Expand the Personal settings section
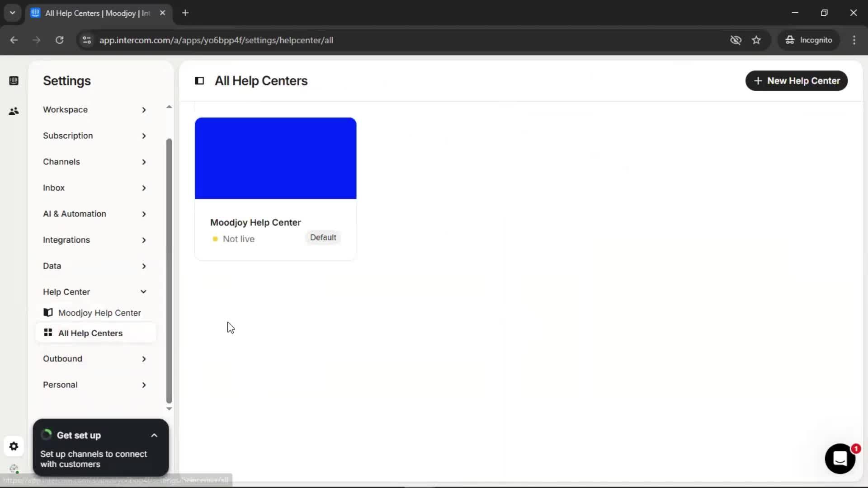This screenshot has height=488, width=868. click(x=95, y=385)
